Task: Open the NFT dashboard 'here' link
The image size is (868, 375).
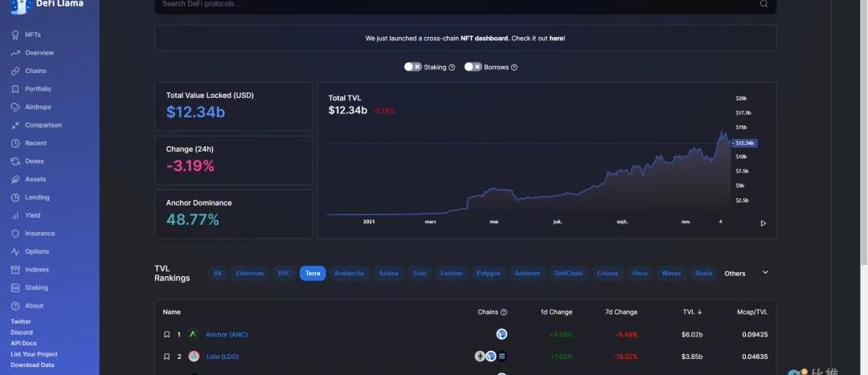Action: pyautogui.click(x=556, y=38)
